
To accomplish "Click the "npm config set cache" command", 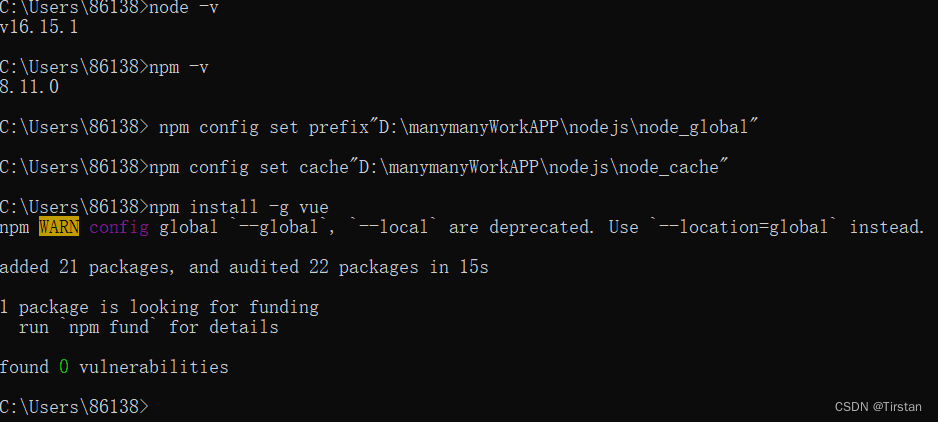I will 246,168.
